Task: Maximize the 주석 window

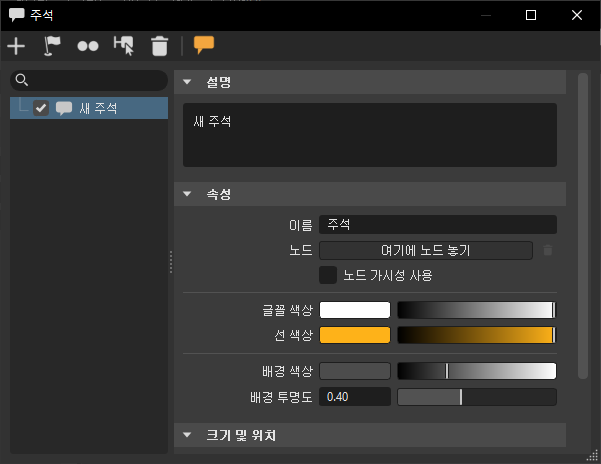Action: (x=531, y=15)
